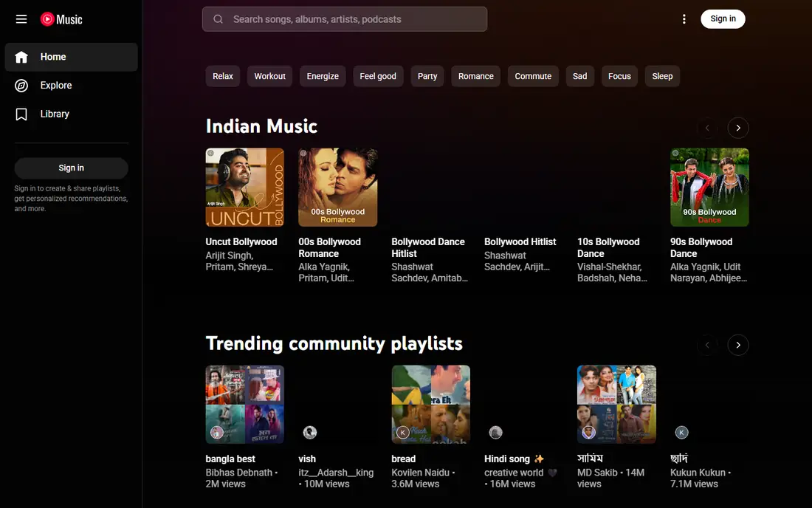
Task: Click the Library bookmark icon
Action: coord(21,114)
